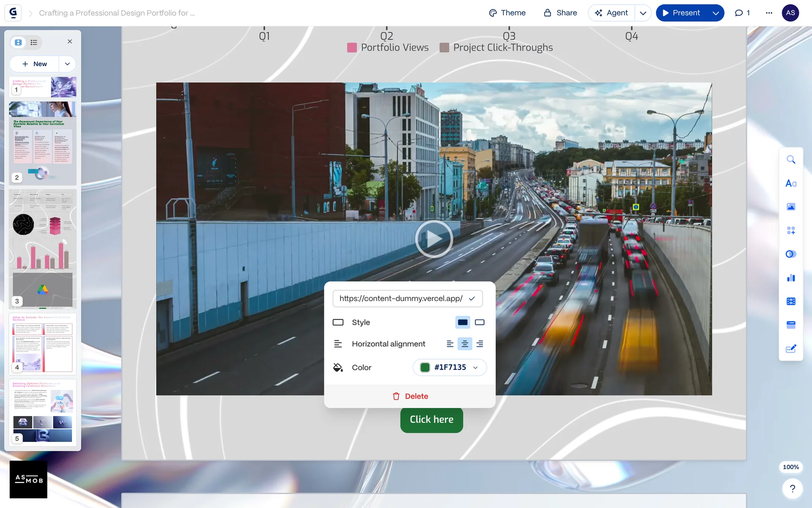Align button to the left
Viewport: 812px width, 508px height.
pos(450,344)
